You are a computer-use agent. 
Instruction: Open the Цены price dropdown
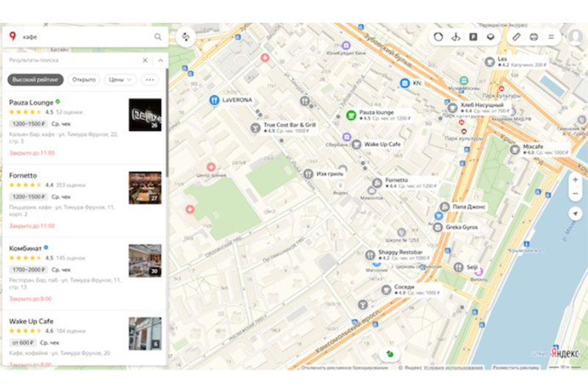pyautogui.click(x=121, y=79)
